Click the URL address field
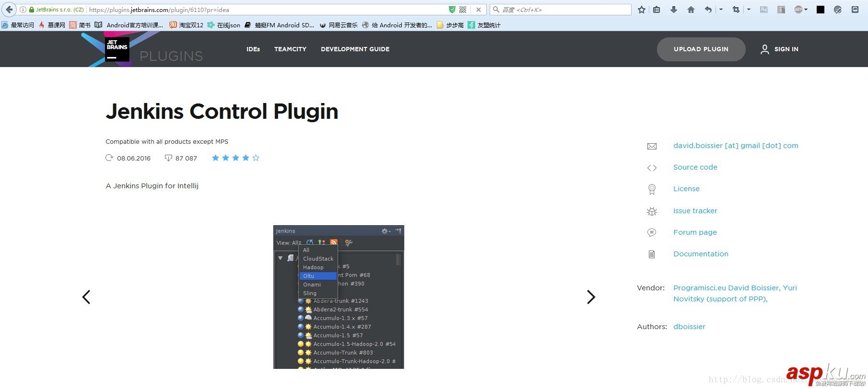 coord(266,10)
